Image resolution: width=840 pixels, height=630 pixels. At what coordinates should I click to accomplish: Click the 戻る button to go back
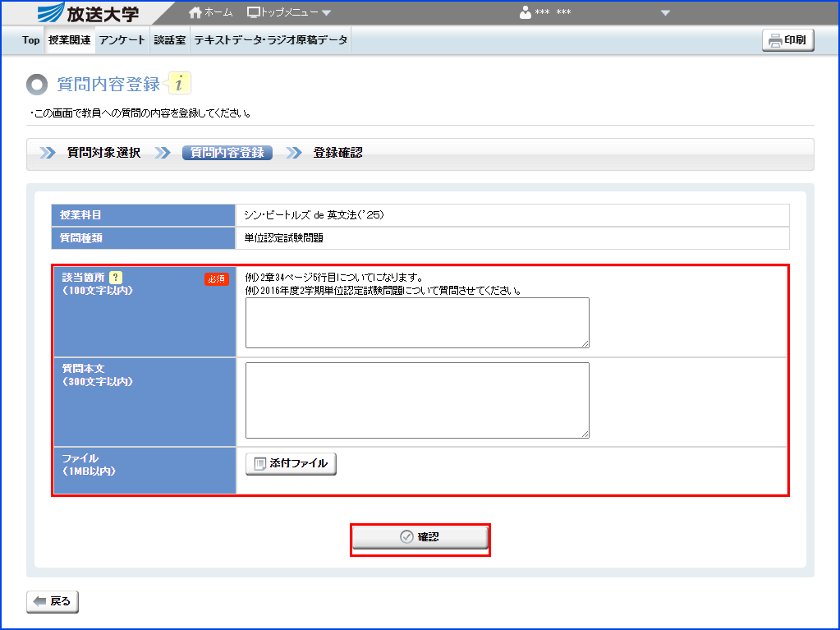[x=52, y=601]
